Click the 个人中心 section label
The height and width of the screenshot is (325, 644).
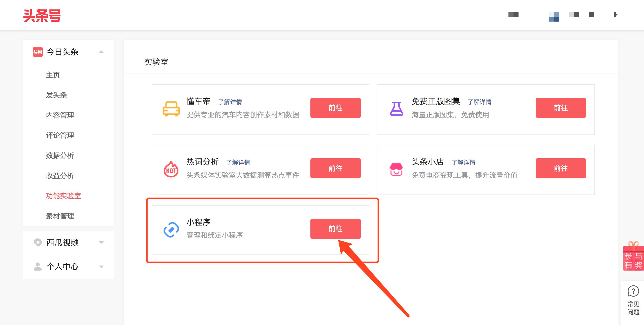pyautogui.click(x=62, y=267)
